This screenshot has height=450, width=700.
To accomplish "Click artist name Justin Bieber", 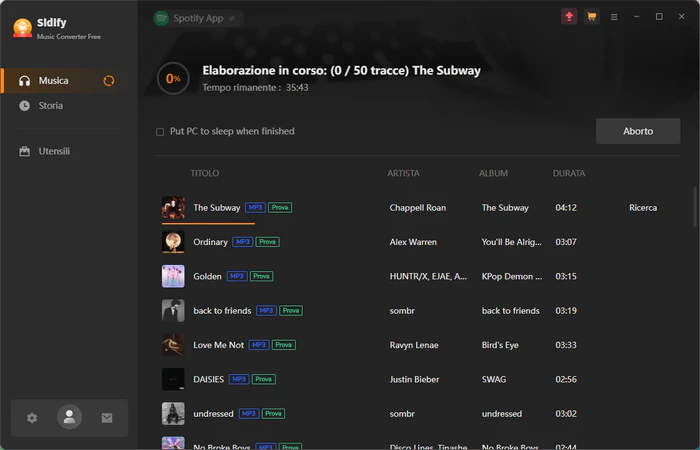I will click(414, 379).
